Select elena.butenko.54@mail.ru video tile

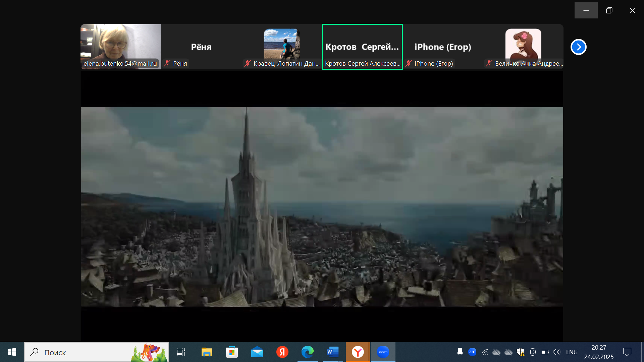pos(121,47)
